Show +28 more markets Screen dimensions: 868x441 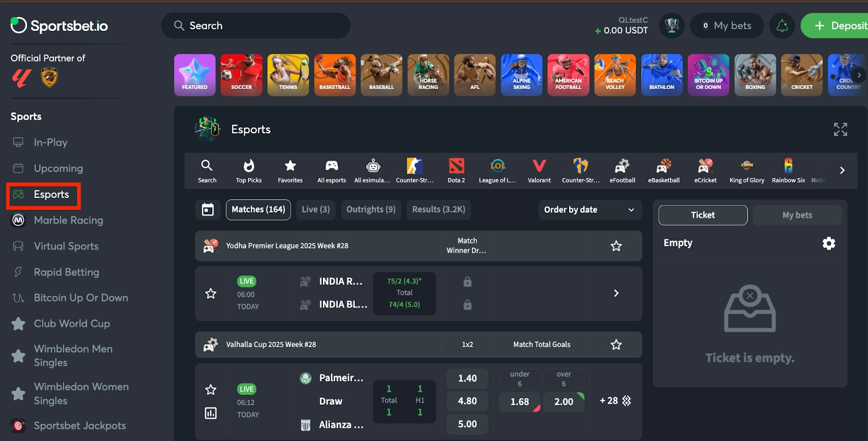pos(616,401)
